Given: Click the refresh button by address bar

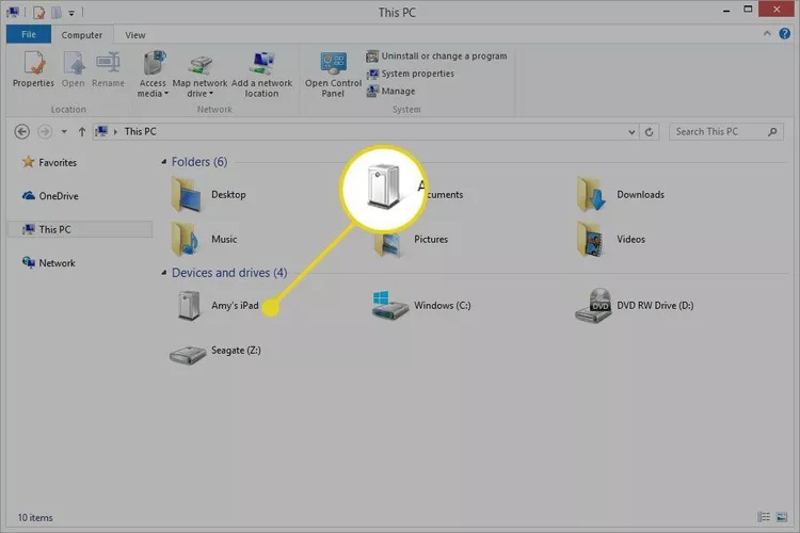Looking at the screenshot, I should pos(651,132).
